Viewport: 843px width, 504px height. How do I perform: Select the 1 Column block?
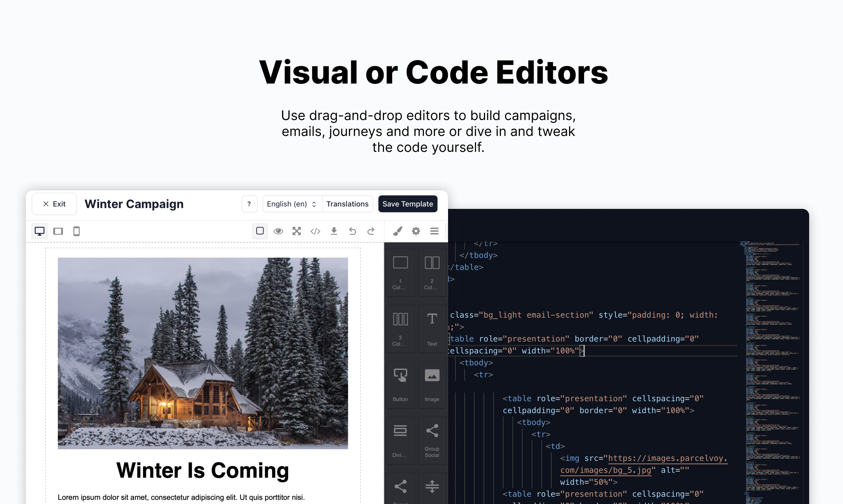400,272
